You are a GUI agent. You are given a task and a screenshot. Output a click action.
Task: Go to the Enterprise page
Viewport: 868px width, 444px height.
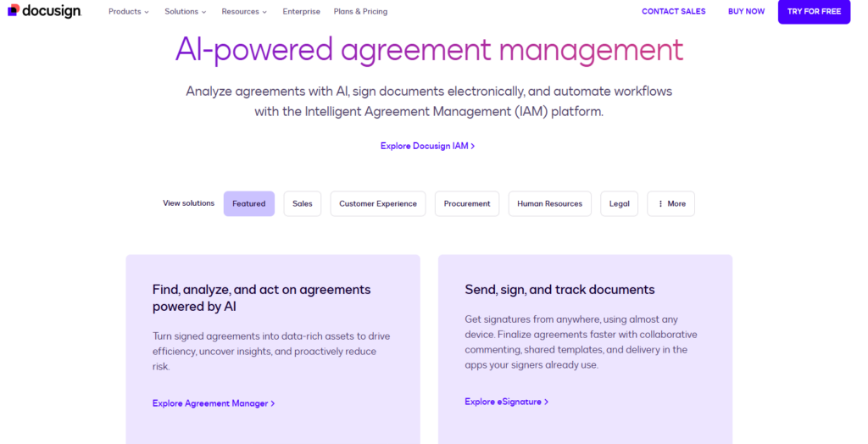301,12
